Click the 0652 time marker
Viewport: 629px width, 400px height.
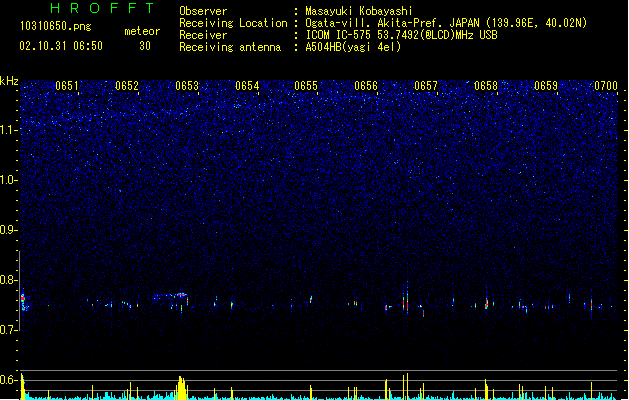127,86
